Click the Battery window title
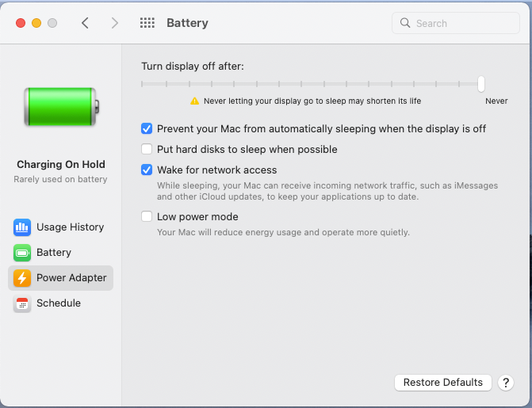Viewport: 532px width, 408px height. tap(187, 23)
